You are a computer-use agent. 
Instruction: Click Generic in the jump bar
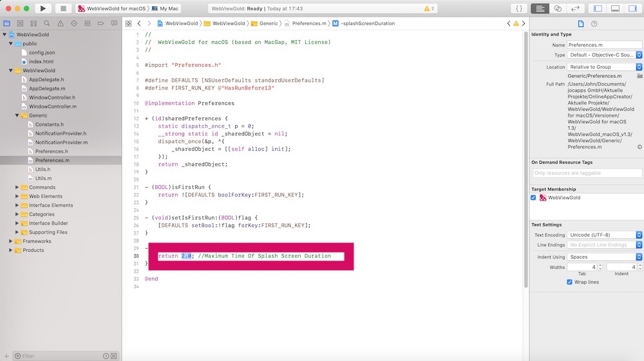pos(264,23)
